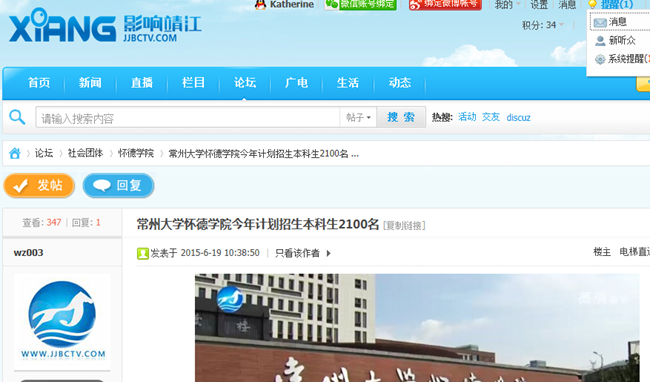Go to the 直播 navigation tab
This screenshot has width=650, height=382.
pyautogui.click(x=142, y=83)
